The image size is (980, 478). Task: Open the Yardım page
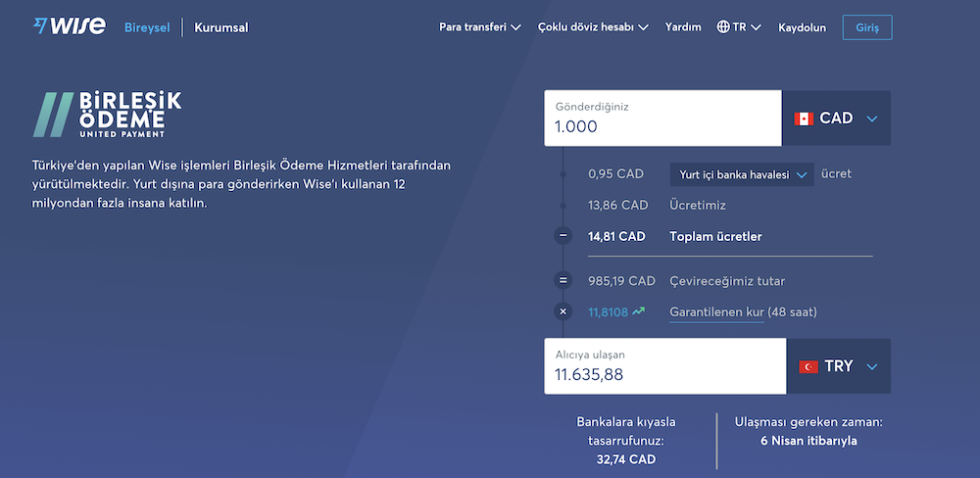(683, 27)
